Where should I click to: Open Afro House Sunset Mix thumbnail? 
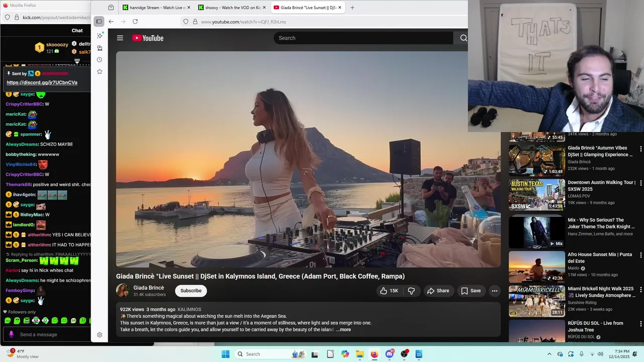[x=537, y=266]
